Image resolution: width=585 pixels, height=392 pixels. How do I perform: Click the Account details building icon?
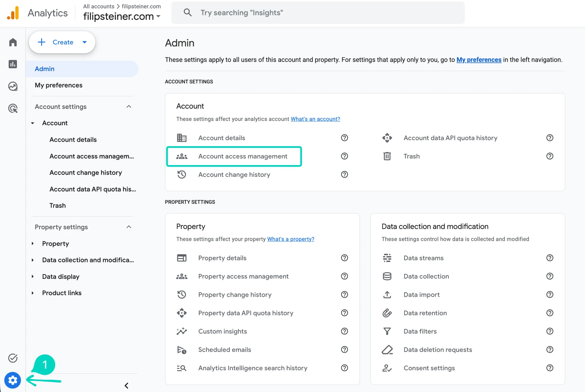tap(182, 138)
